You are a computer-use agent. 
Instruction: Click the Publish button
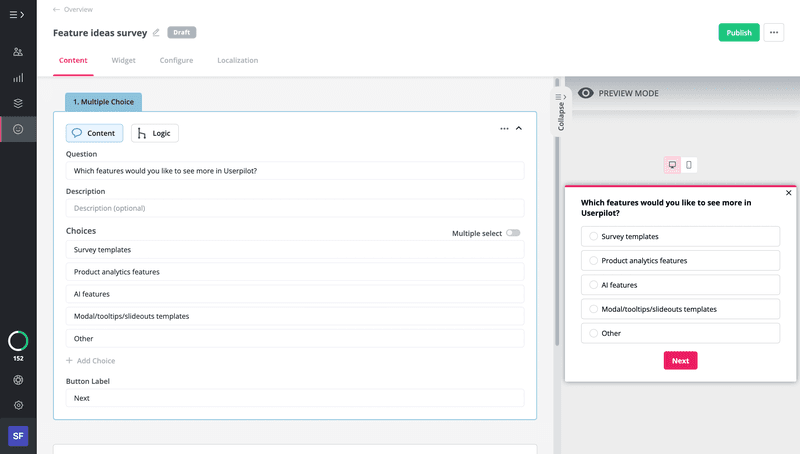pos(739,32)
